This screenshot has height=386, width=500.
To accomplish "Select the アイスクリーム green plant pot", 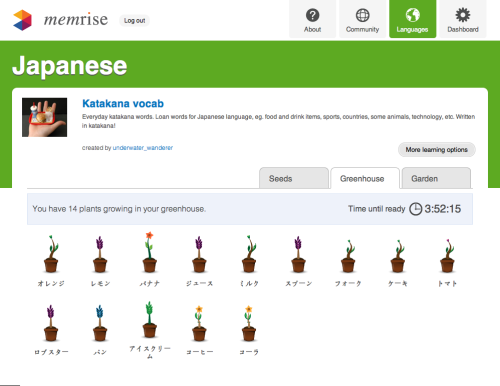I will [150, 320].
